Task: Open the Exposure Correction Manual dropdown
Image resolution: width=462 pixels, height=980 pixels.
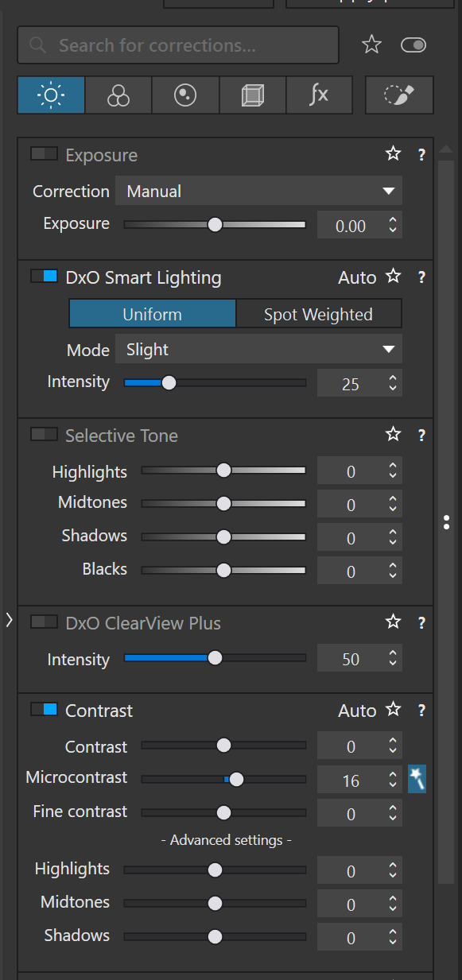Action: coord(258,192)
